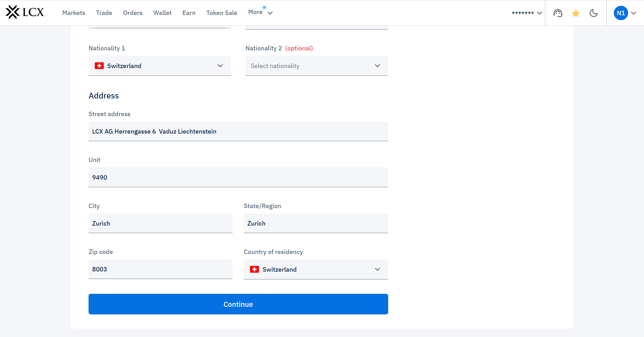Click the yellow star favorites icon

tap(576, 13)
